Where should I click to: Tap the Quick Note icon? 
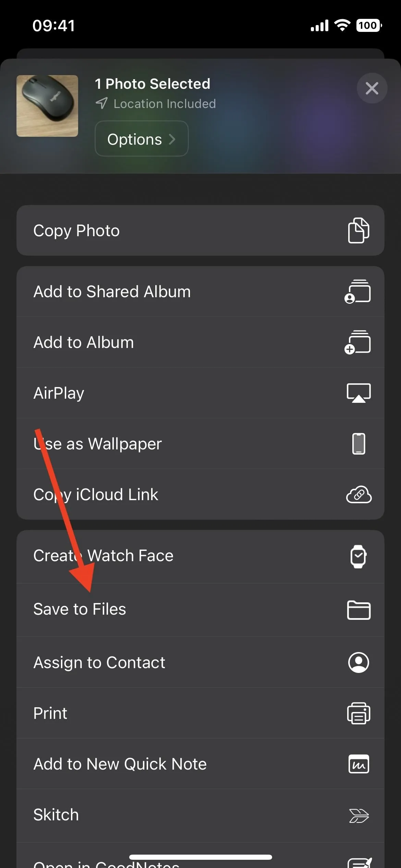(x=359, y=764)
